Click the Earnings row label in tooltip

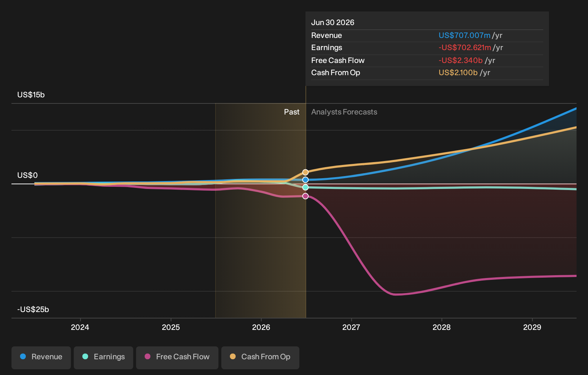(x=327, y=48)
